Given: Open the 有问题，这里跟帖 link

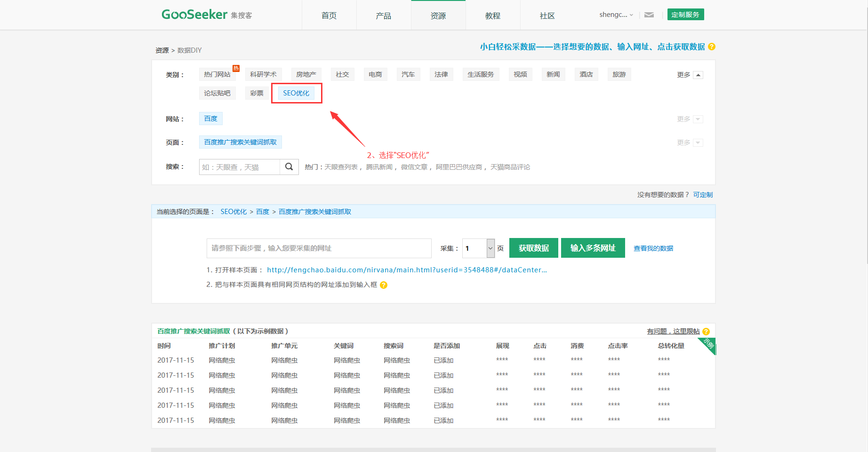Looking at the screenshot, I should click(x=673, y=332).
